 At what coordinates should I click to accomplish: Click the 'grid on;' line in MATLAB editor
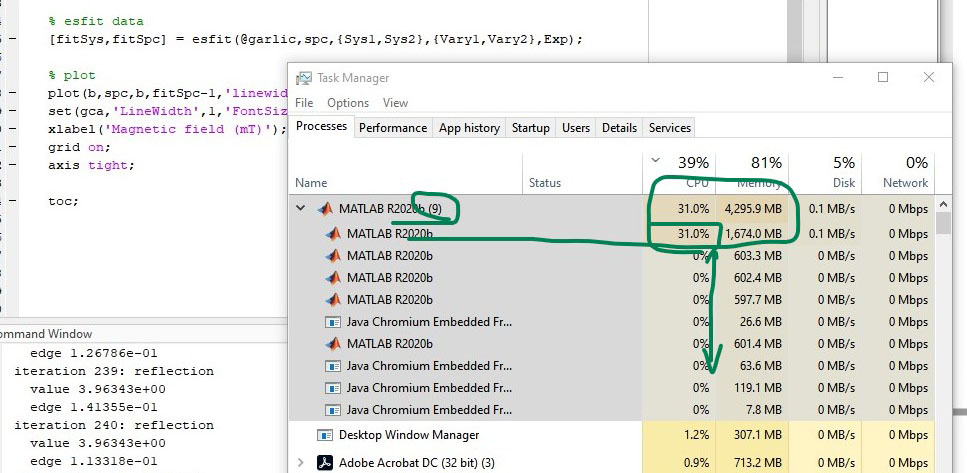click(79, 147)
